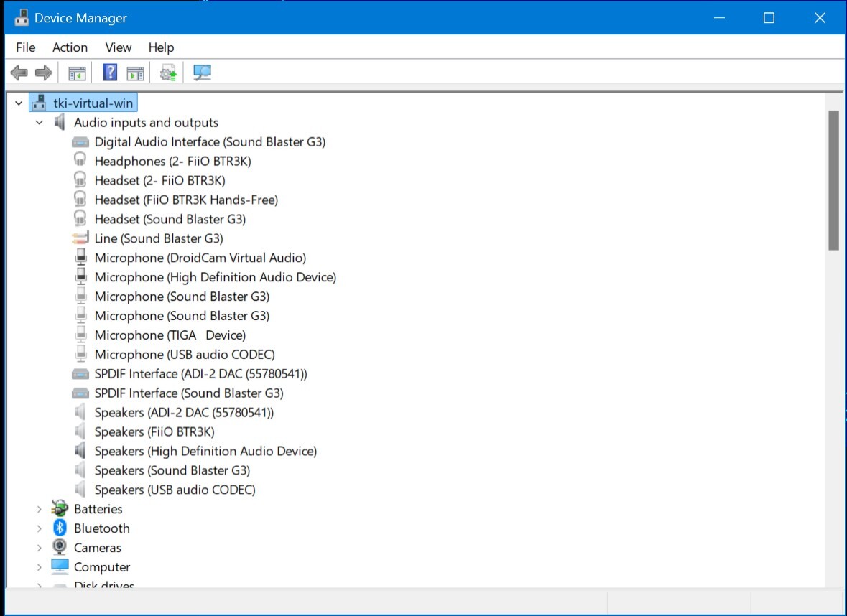The height and width of the screenshot is (616, 847).
Task: Click Show/Hide Action Pane toolbar icon
Action: (x=135, y=73)
